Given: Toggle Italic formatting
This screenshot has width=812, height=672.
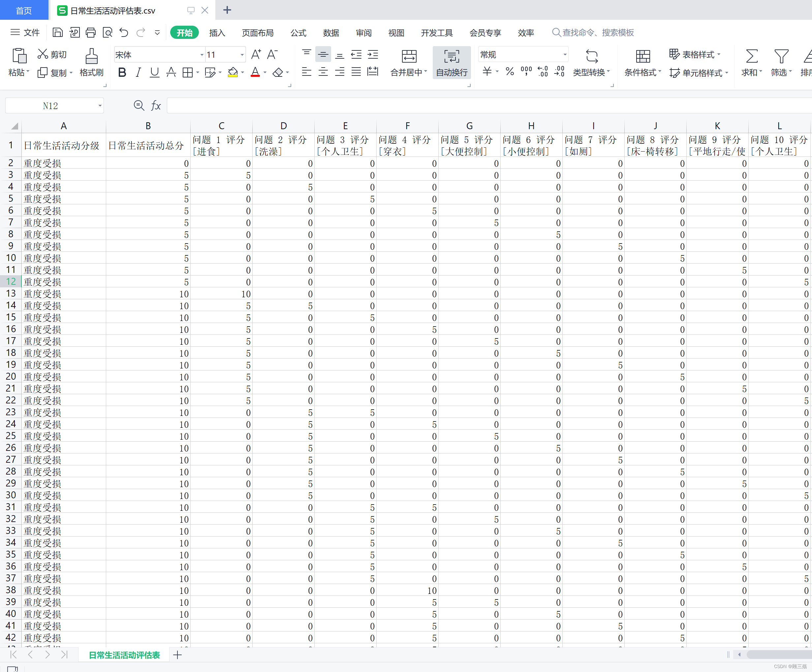Looking at the screenshot, I should (x=139, y=72).
